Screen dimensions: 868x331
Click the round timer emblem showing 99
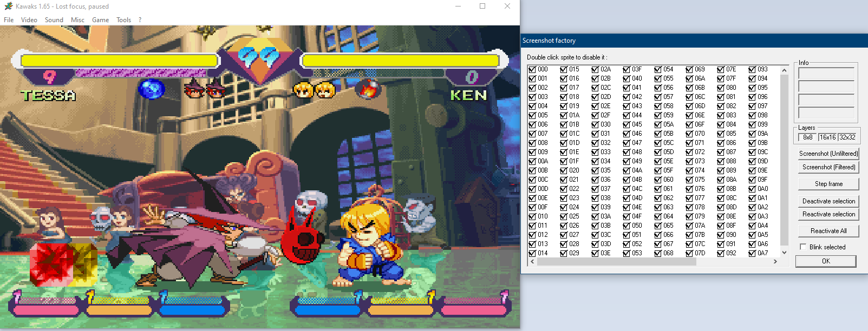click(259, 57)
